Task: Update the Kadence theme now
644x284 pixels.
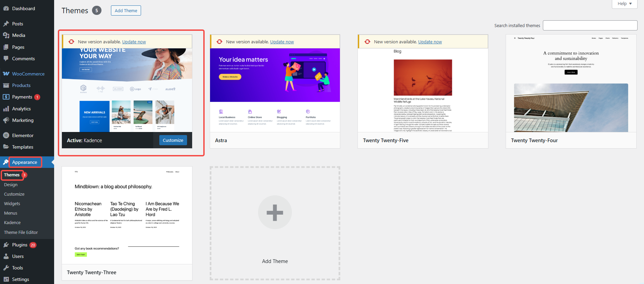Action: click(134, 42)
